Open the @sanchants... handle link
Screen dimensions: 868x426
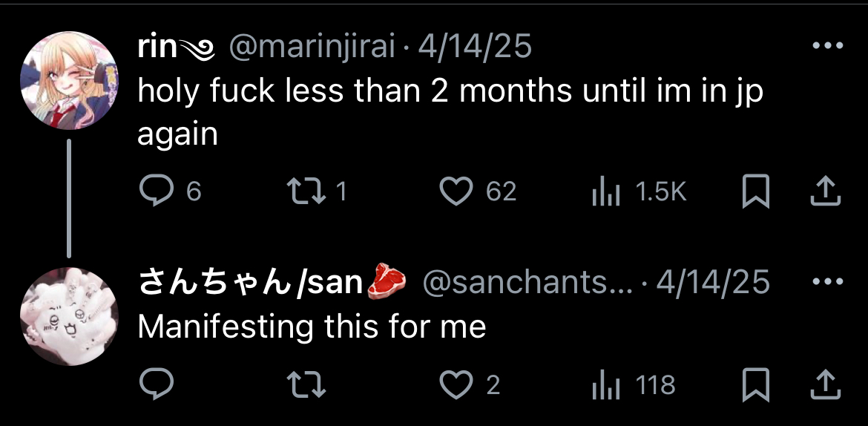point(527,283)
